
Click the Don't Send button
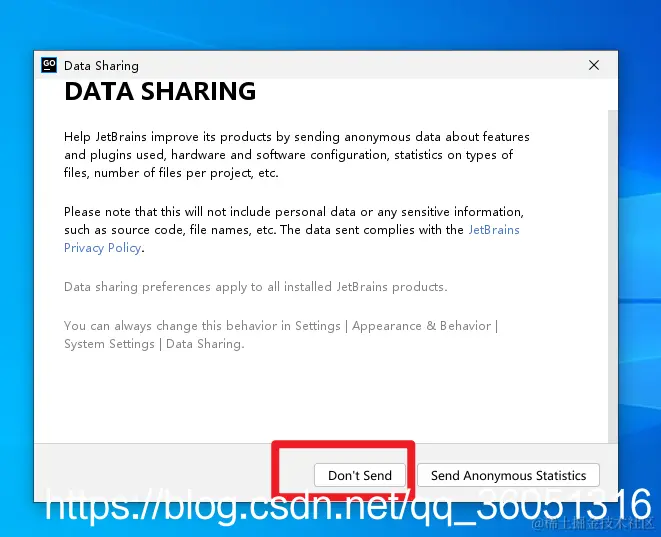360,475
